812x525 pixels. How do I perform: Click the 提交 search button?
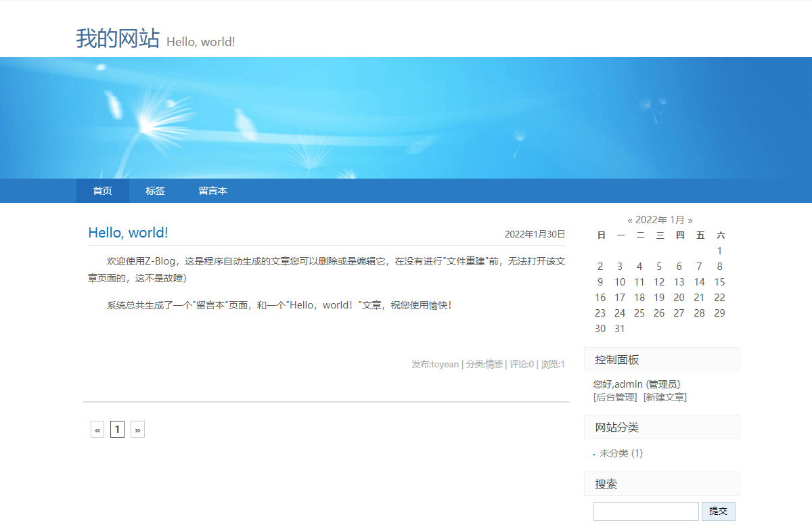tap(719, 511)
